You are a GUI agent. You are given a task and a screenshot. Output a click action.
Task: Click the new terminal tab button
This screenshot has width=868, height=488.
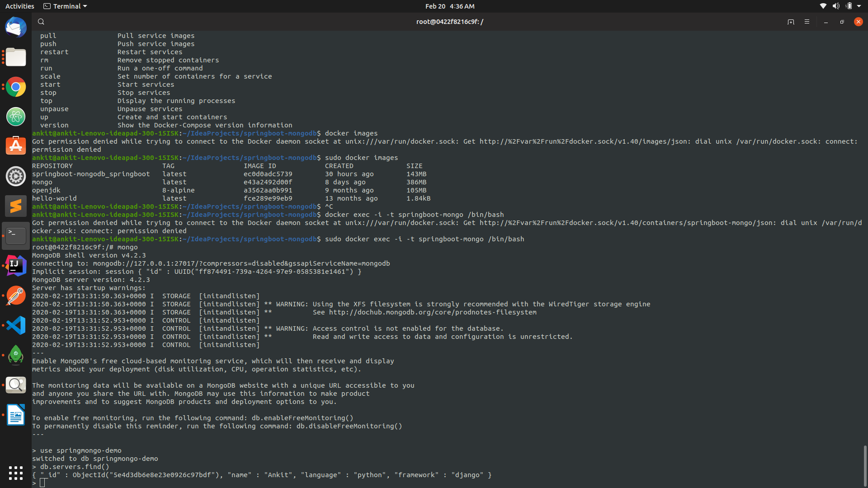(x=791, y=22)
